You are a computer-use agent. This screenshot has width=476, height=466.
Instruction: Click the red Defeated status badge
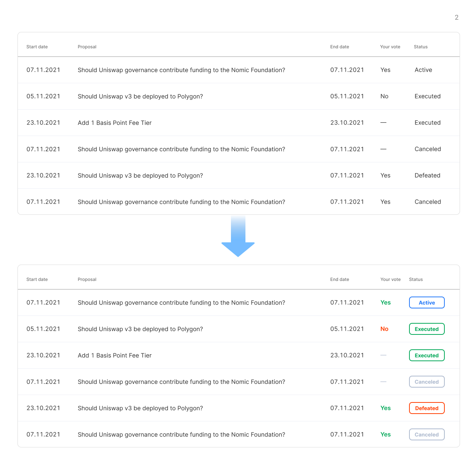coord(427,408)
